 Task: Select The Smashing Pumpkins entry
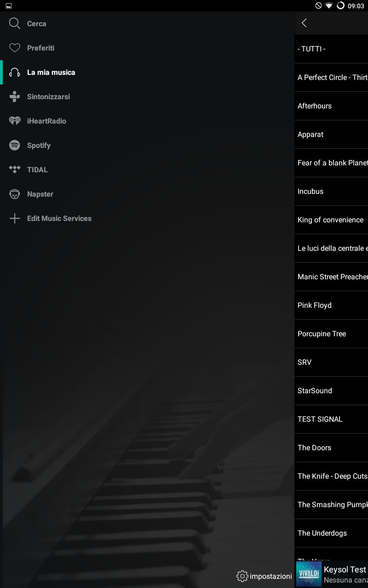click(x=331, y=504)
